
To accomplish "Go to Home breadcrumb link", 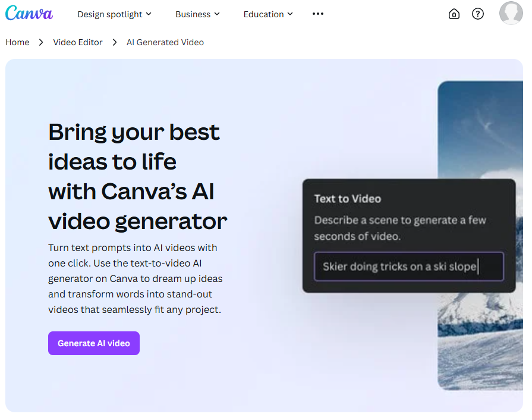I will (x=17, y=42).
